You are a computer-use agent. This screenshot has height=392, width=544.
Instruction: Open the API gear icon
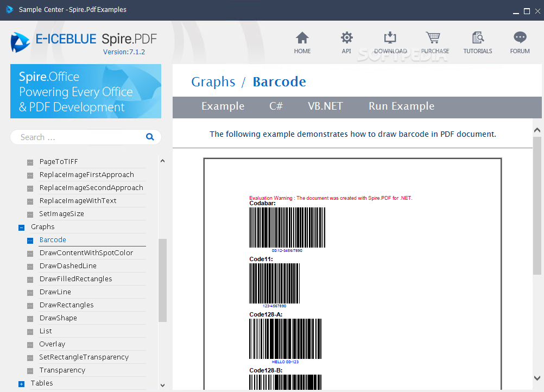point(346,37)
